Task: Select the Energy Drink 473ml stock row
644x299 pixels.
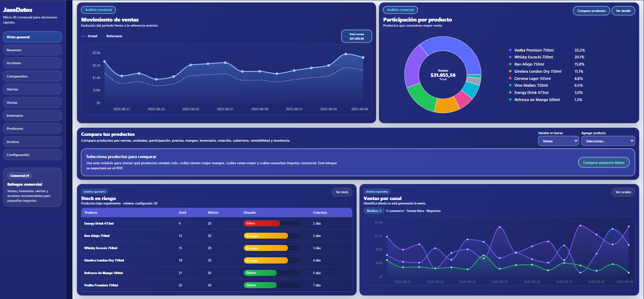Action: (217, 223)
